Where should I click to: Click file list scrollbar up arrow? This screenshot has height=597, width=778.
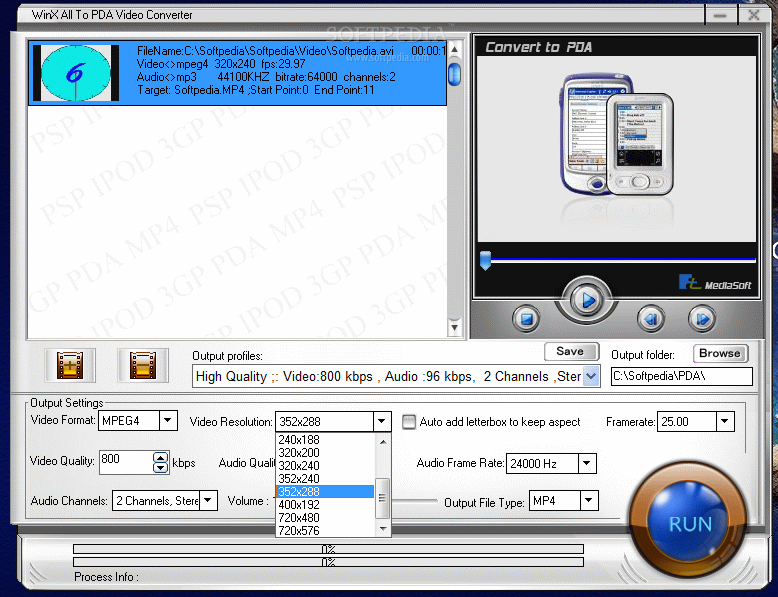click(x=454, y=49)
